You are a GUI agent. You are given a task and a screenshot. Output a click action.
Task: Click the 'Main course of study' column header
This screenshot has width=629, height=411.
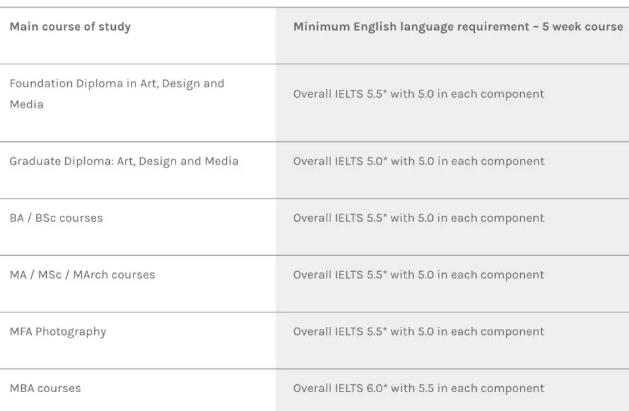coord(70,26)
